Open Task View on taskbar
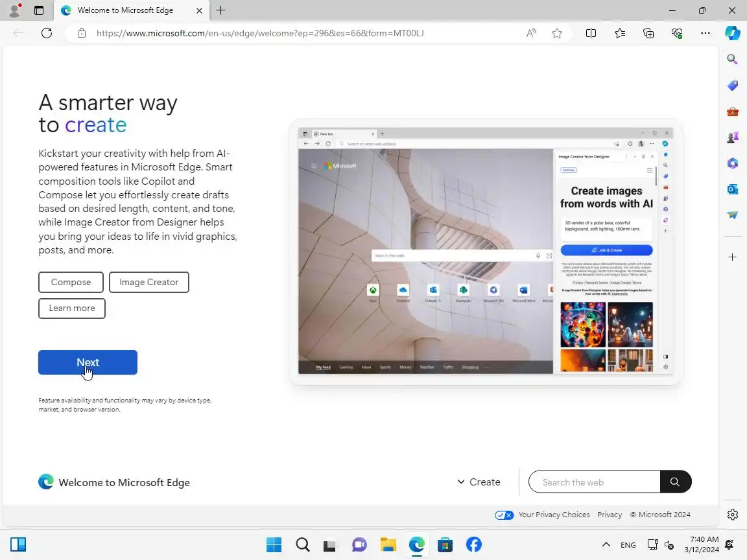 coord(331,544)
